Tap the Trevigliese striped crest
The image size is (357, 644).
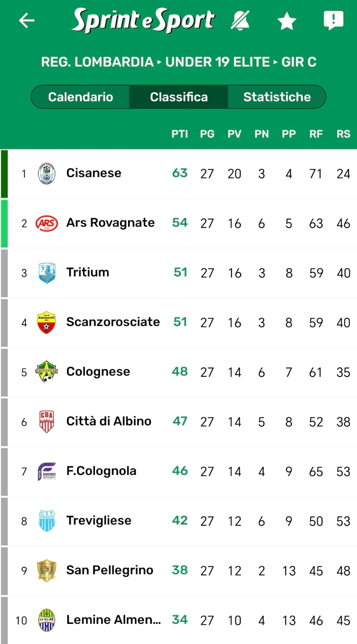pos(47,521)
